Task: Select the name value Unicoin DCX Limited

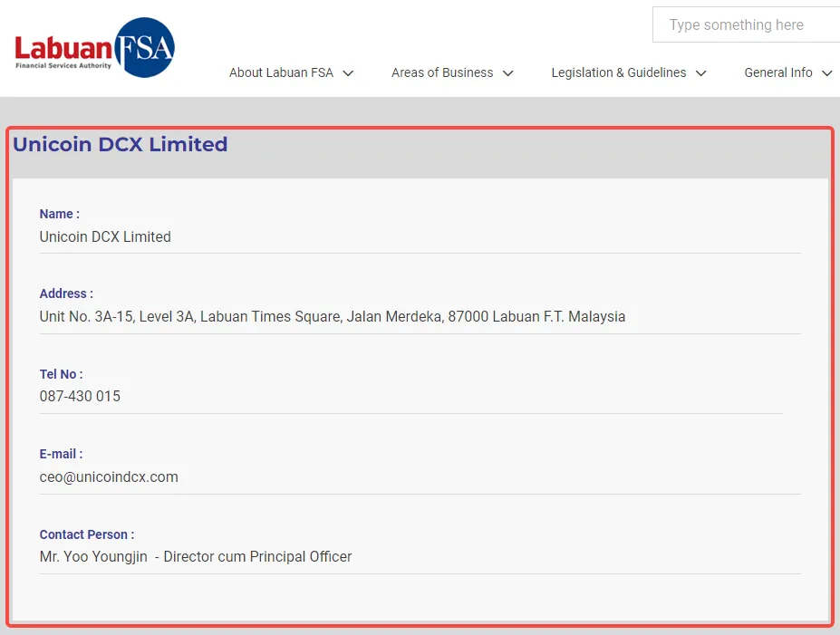Action: (105, 236)
